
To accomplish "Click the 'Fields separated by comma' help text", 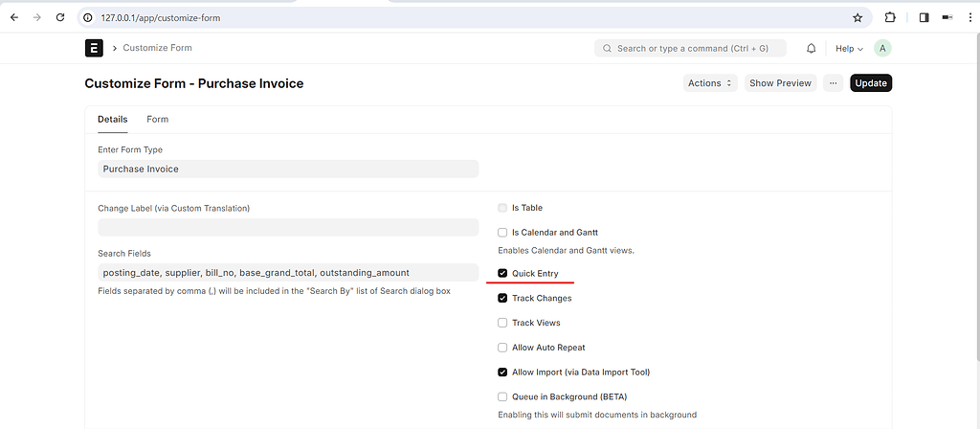I will click(x=275, y=291).
